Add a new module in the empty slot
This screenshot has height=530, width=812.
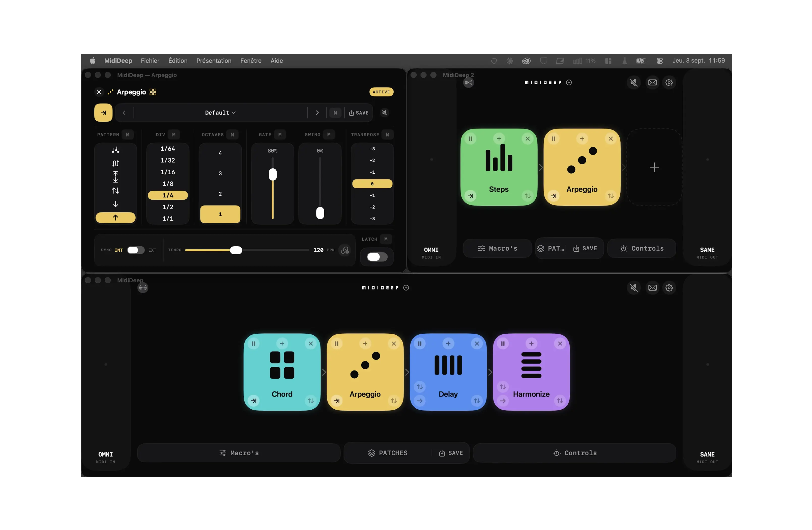654,167
